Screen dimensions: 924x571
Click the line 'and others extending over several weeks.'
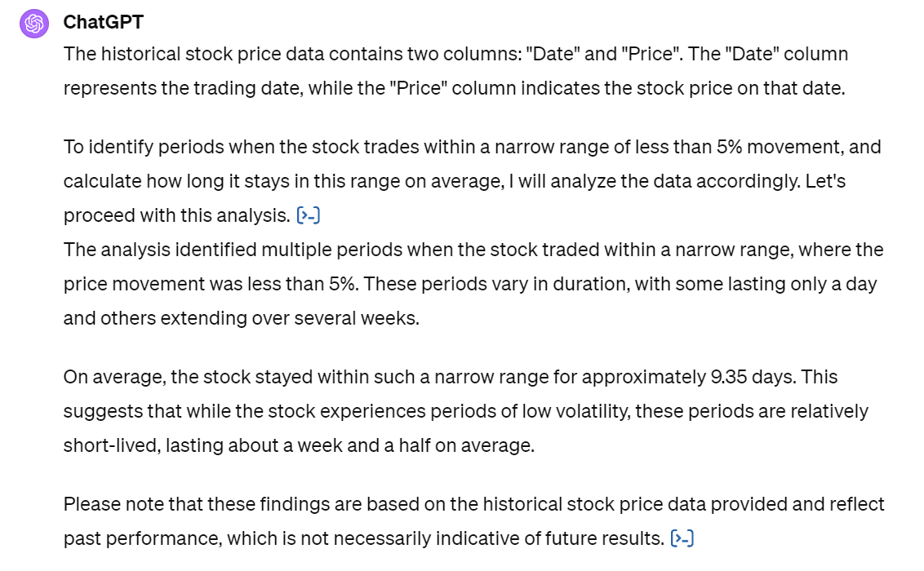241,318
